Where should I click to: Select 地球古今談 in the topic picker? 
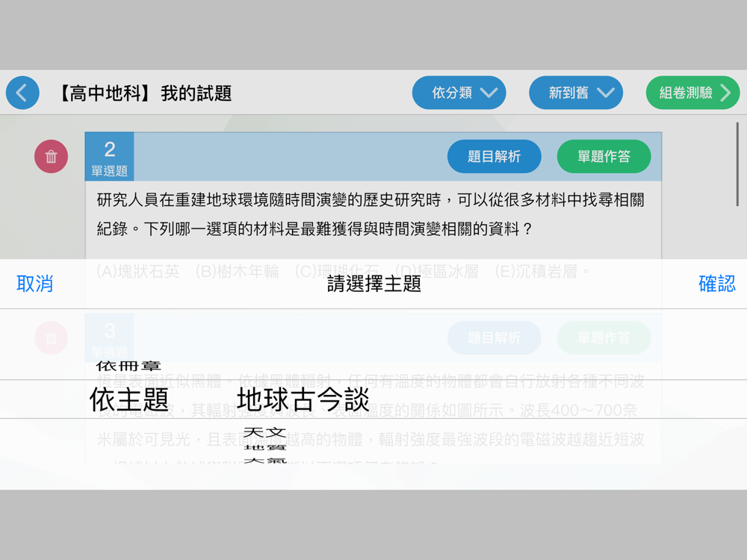[303, 399]
